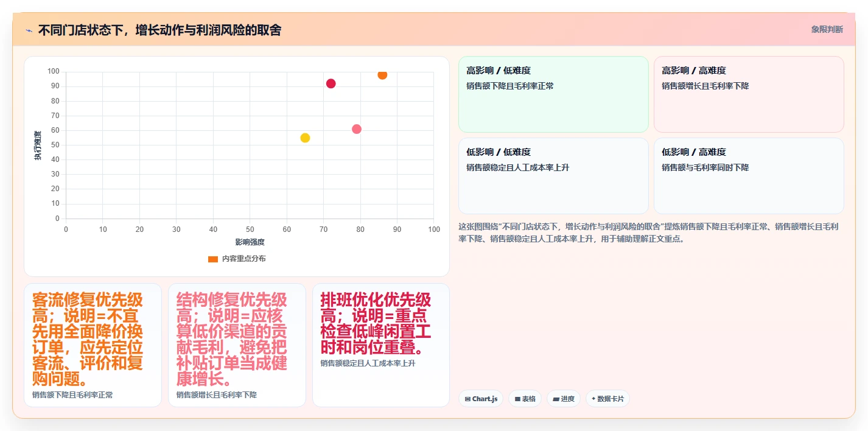The image size is (868, 431).
Task: Click the Chart.js tag pill
Action: pyautogui.click(x=481, y=399)
